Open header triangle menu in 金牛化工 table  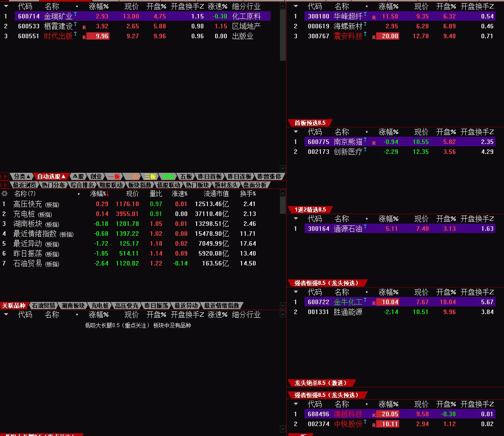[296, 292]
